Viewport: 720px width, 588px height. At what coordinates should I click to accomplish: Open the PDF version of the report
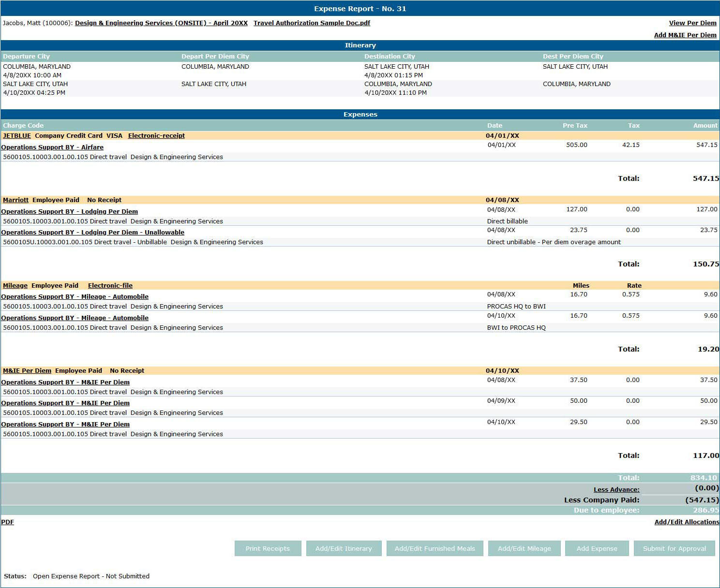[x=7, y=522]
